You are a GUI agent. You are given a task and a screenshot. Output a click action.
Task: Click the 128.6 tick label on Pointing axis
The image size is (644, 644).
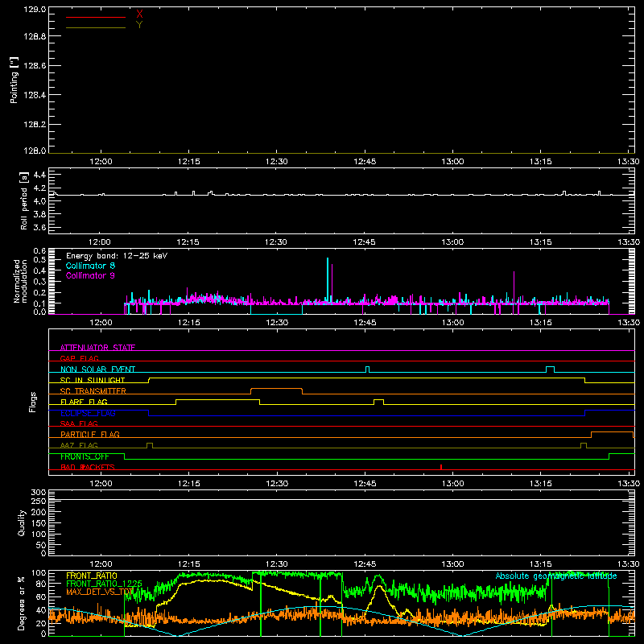35,65
